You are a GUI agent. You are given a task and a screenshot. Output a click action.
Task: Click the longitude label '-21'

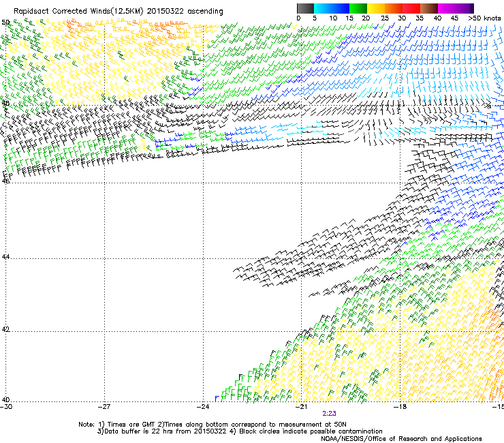tap(302, 407)
